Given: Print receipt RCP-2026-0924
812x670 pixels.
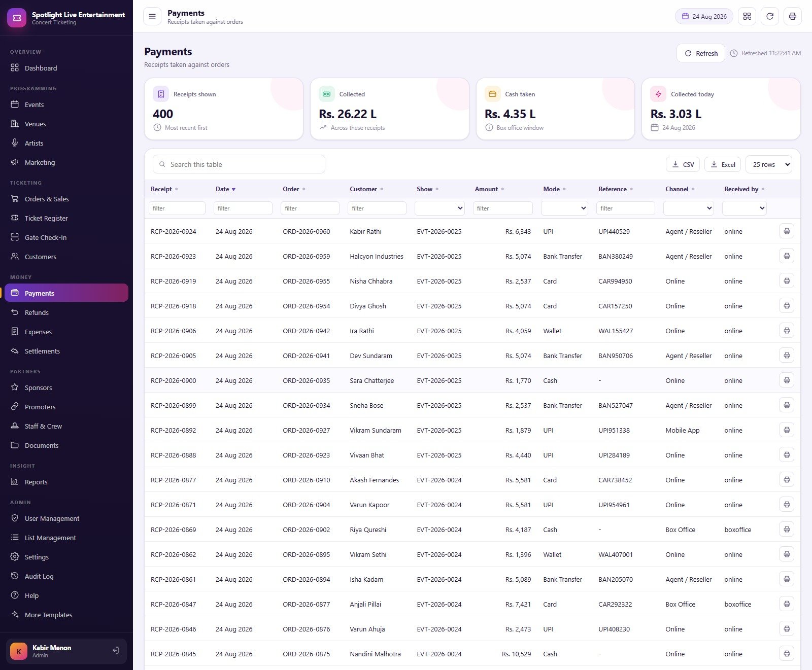Looking at the screenshot, I should pyautogui.click(x=787, y=231).
